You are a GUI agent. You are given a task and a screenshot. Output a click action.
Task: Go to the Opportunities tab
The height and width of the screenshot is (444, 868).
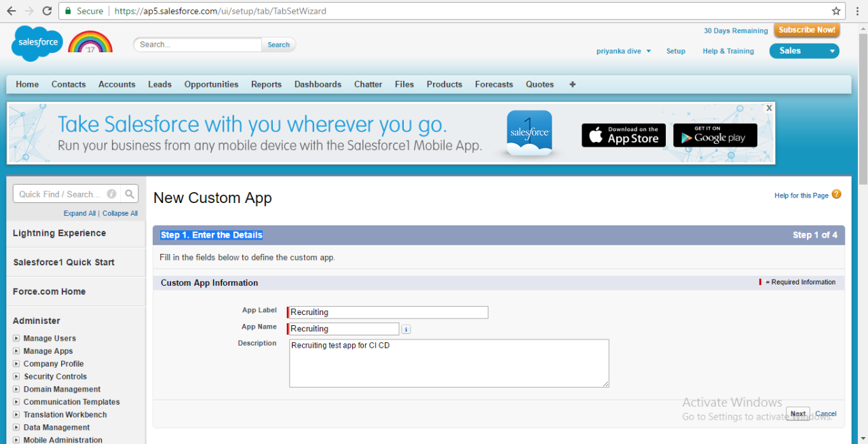[x=211, y=84]
